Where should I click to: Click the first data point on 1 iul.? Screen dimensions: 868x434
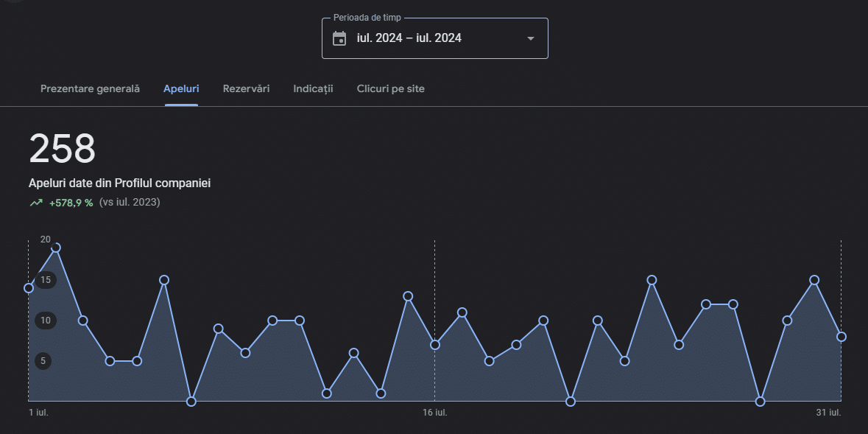29,288
